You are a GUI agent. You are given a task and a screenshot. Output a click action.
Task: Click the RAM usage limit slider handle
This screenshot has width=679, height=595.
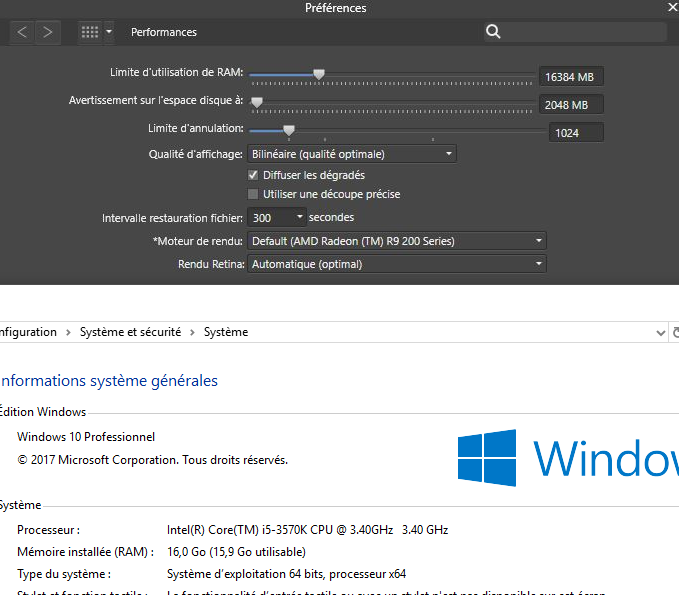pyautogui.click(x=319, y=74)
